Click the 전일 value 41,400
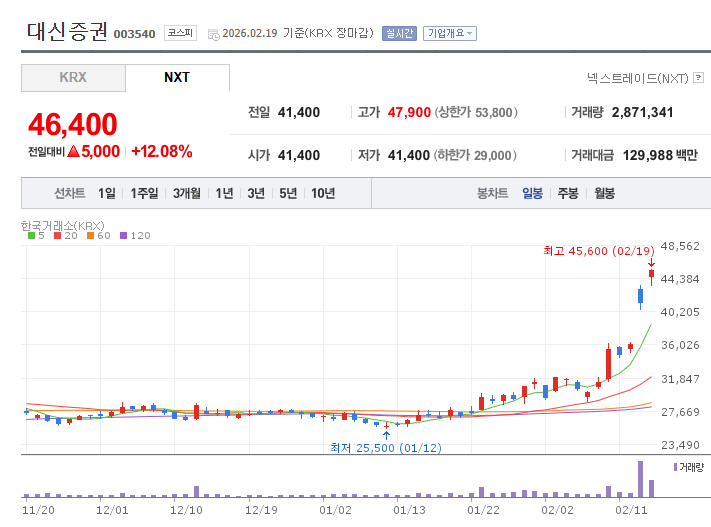 click(299, 112)
